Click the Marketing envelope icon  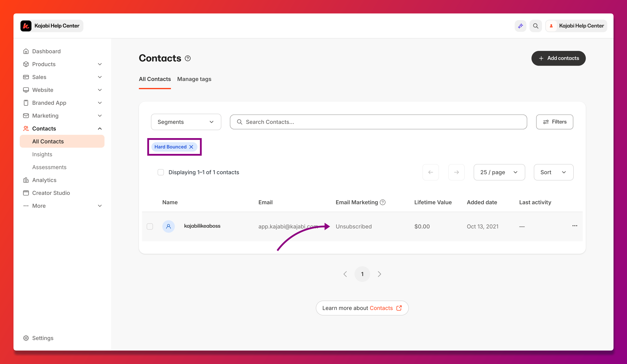point(26,116)
